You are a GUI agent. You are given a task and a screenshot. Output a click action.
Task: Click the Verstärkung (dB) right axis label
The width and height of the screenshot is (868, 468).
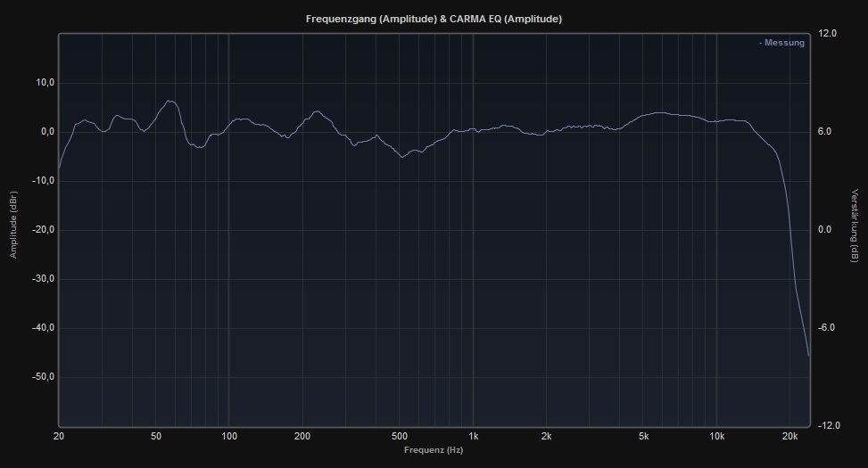(855, 226)
